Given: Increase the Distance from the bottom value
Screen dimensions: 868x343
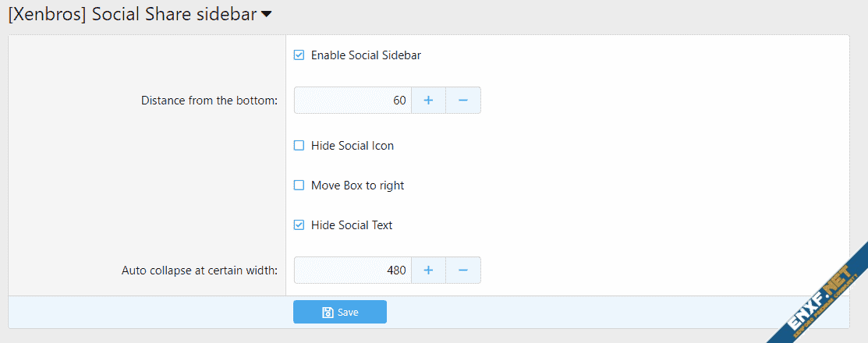Looking at the screenshot, I should (x=428, y=101).
